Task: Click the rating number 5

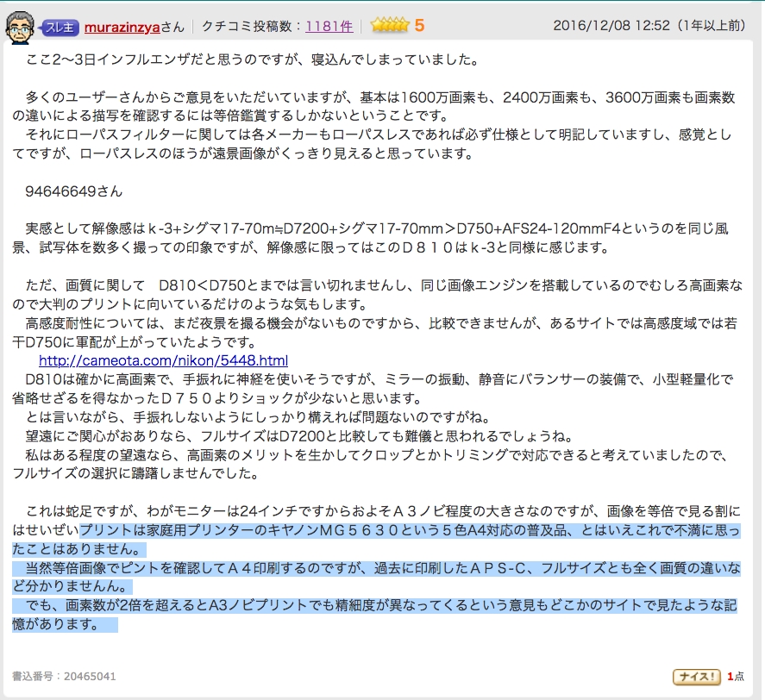Action: 419,25
